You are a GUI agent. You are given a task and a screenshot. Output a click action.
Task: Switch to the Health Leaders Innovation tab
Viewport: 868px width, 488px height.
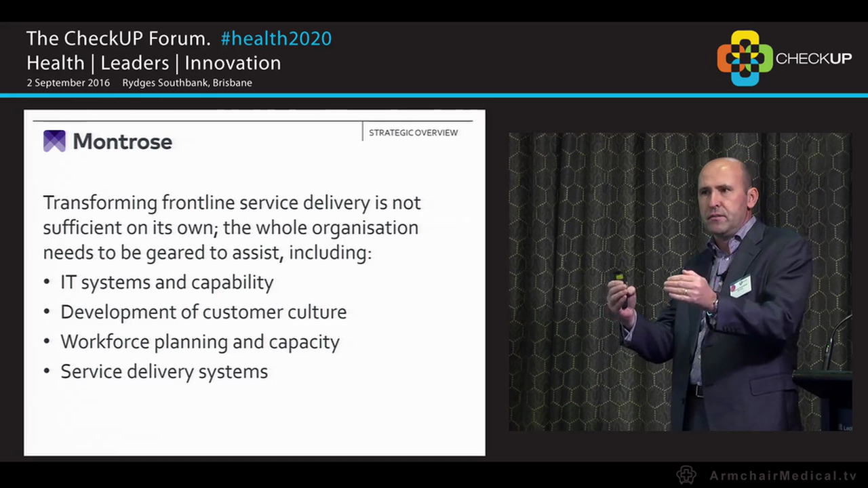tap(153, 62)
